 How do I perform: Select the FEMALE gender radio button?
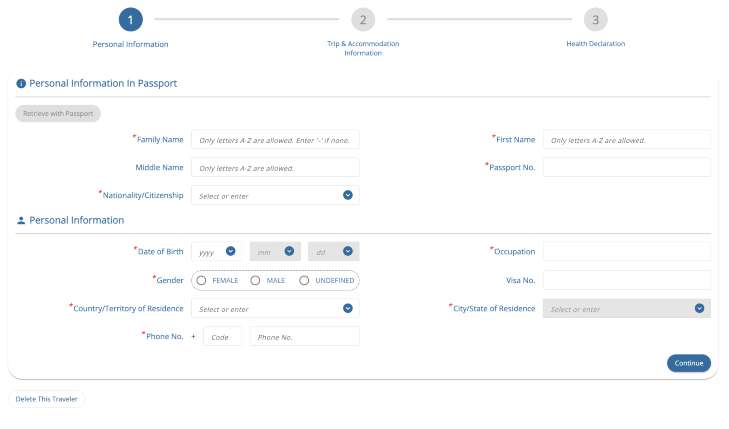201,281
